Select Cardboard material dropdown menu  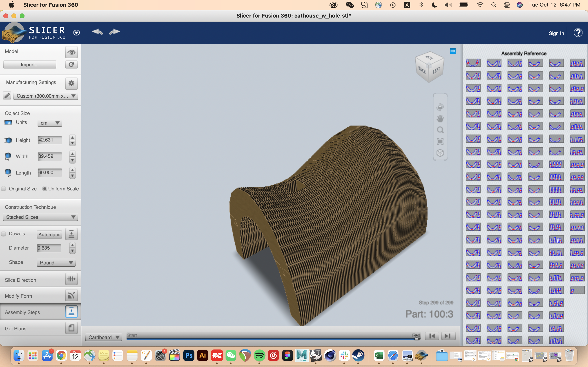(x=103, y=337)
